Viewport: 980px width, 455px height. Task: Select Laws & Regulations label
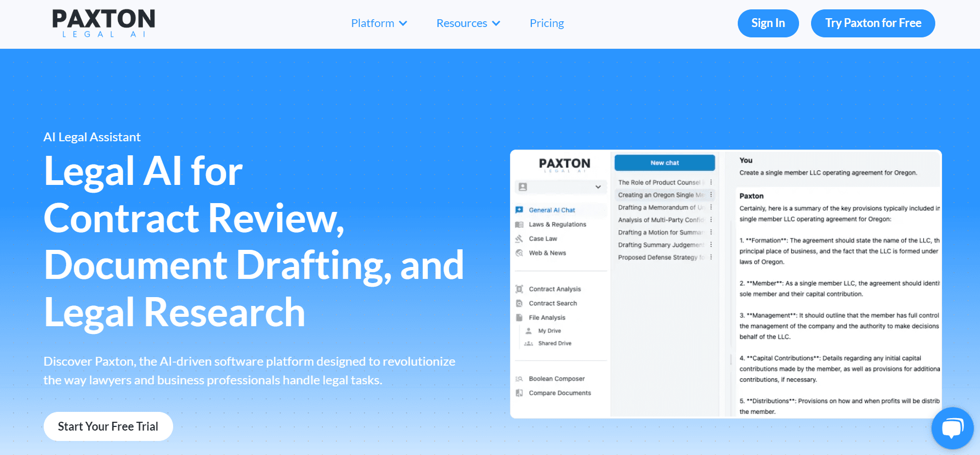[557, 224]
